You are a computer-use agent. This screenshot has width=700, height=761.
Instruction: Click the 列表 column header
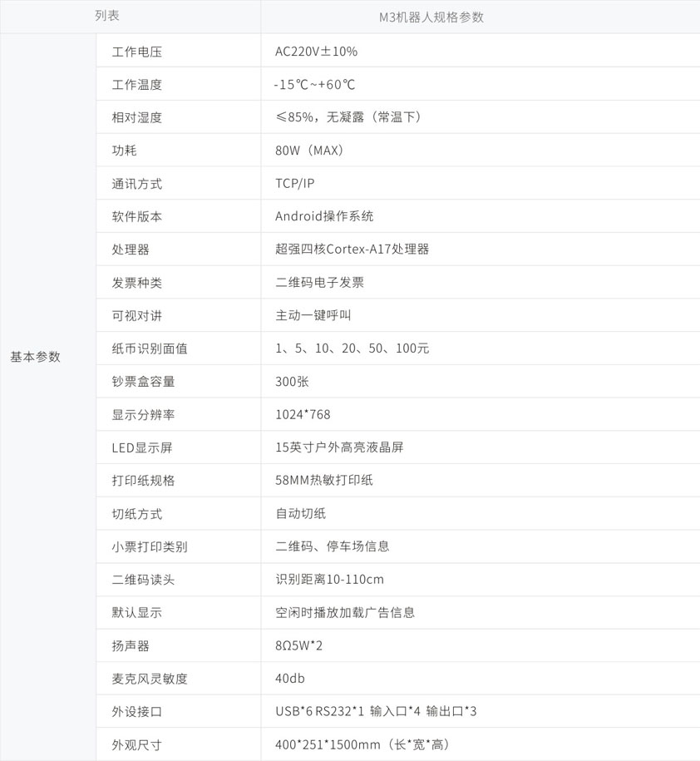point(106,17)
